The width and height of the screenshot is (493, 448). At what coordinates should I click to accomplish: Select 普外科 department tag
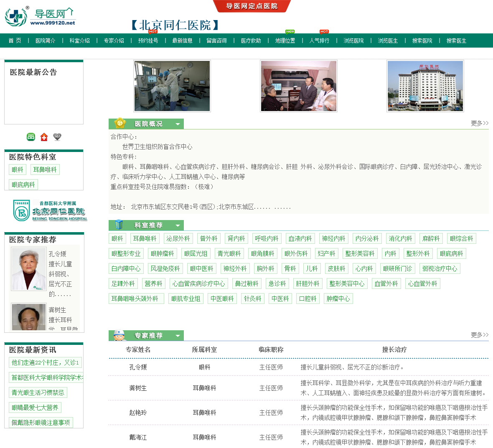point(209,238)
